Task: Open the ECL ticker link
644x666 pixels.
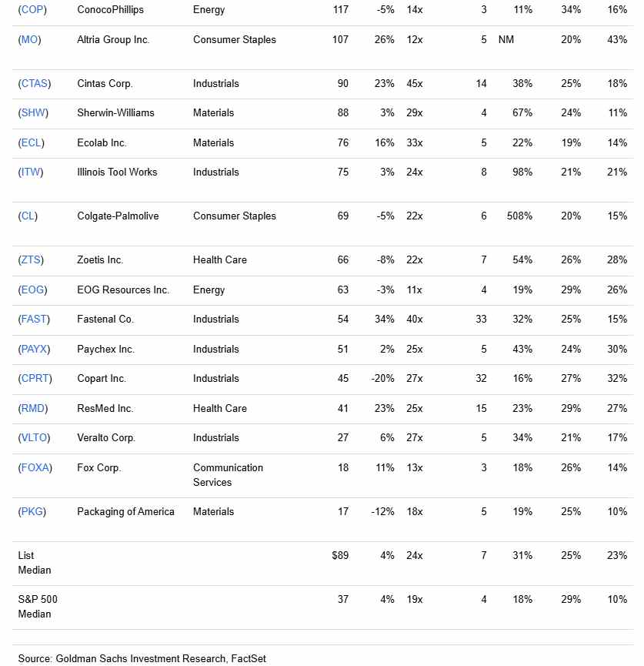Action: point(31,142)
